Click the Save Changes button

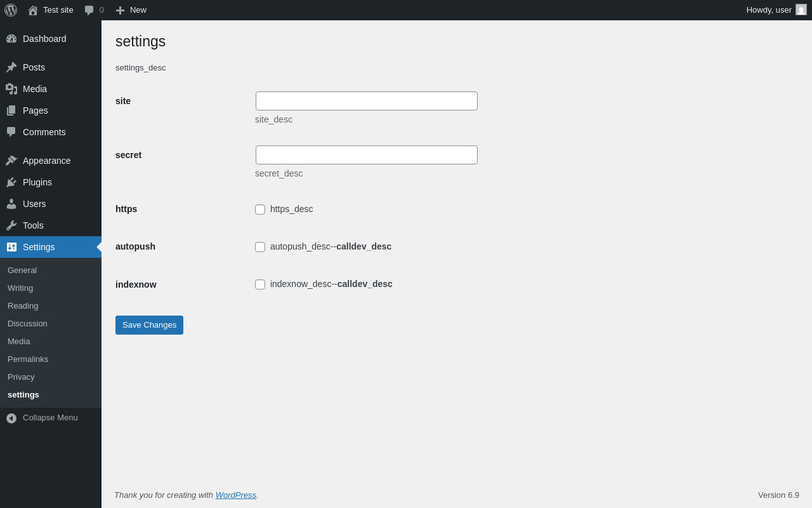tap(149, 325)
